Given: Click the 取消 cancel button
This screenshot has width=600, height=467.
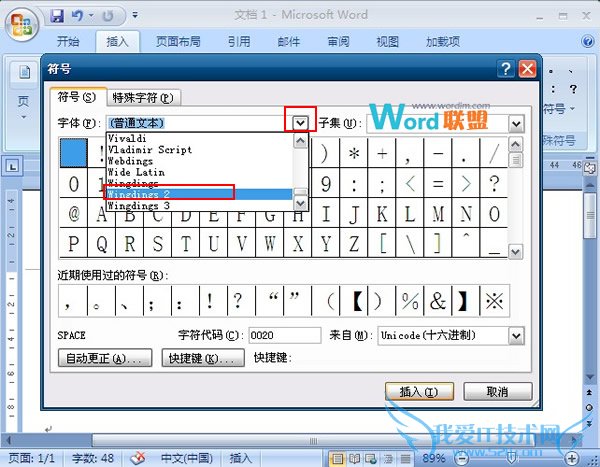Looking at the screenshot, I should (x=498, y=392).
